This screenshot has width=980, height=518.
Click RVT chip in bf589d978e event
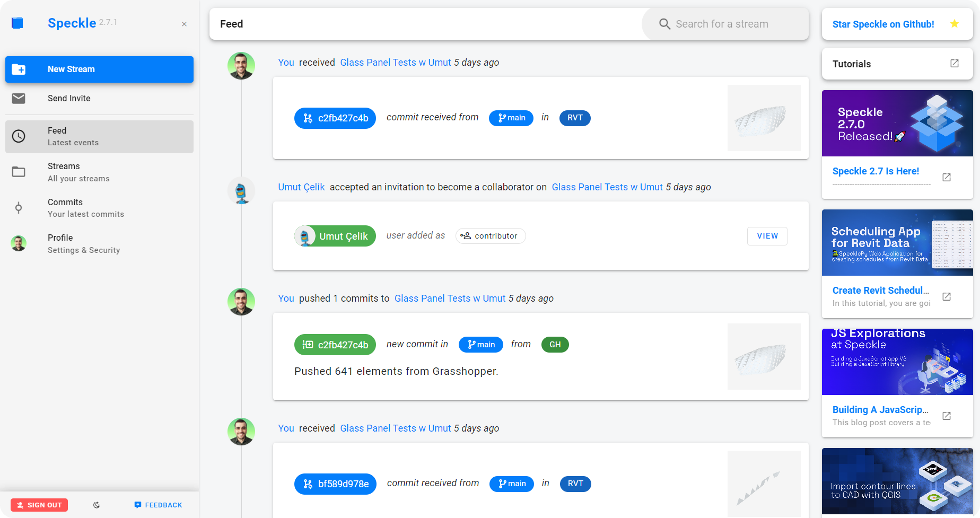coord(575,484)
